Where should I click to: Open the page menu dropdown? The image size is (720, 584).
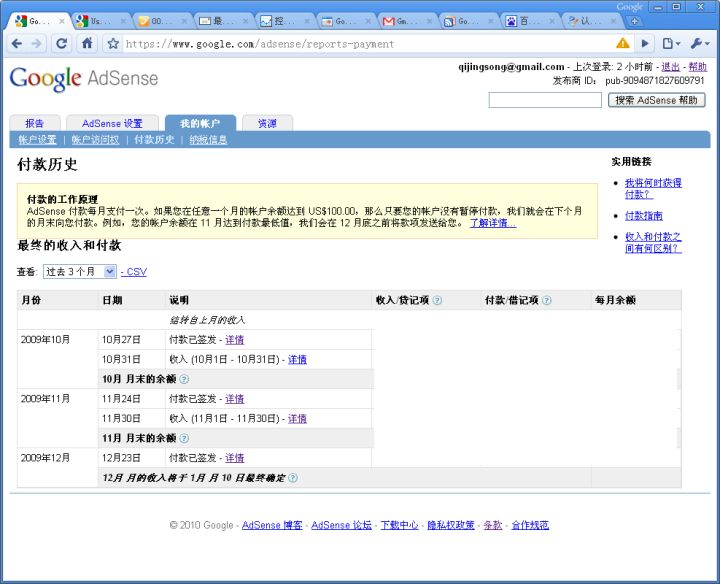[670, 43]
